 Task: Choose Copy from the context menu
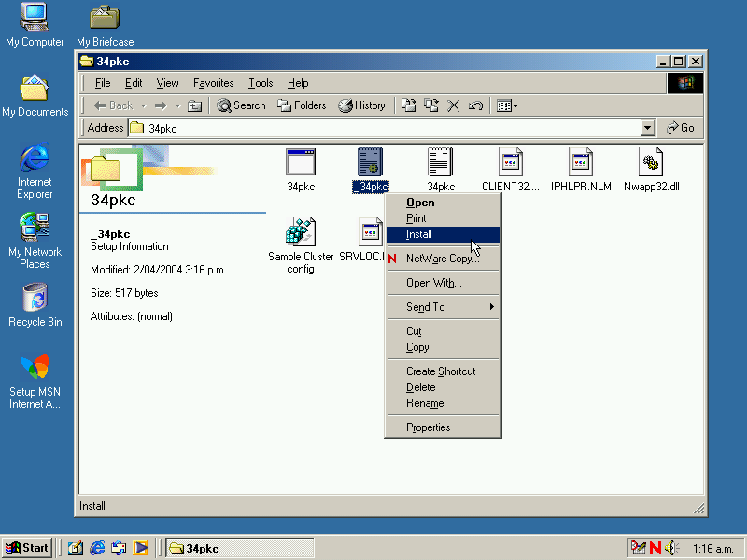(x=443, y=347)
